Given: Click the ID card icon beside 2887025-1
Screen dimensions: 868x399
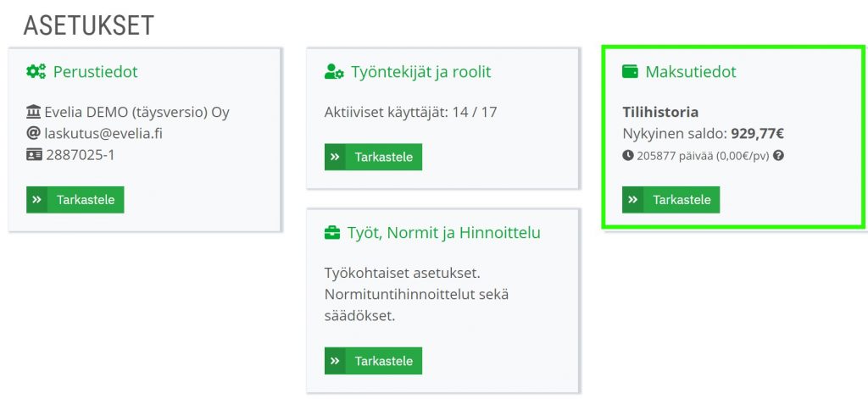Looking at the screenshot, I should 34,155.
